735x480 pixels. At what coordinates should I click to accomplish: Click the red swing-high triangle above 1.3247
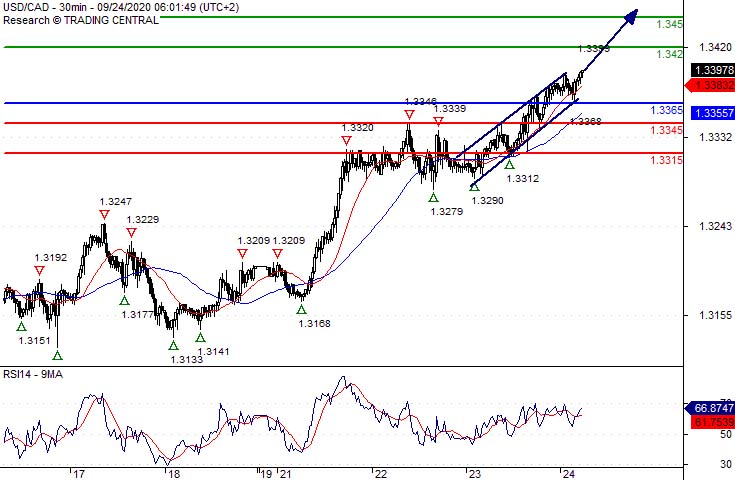click(104, 215)
